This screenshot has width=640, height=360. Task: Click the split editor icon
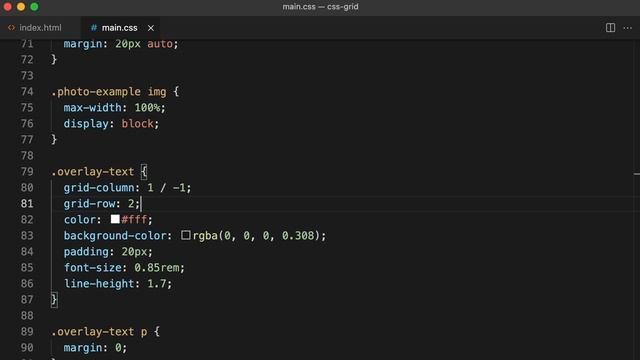click(x=610, y=28)
